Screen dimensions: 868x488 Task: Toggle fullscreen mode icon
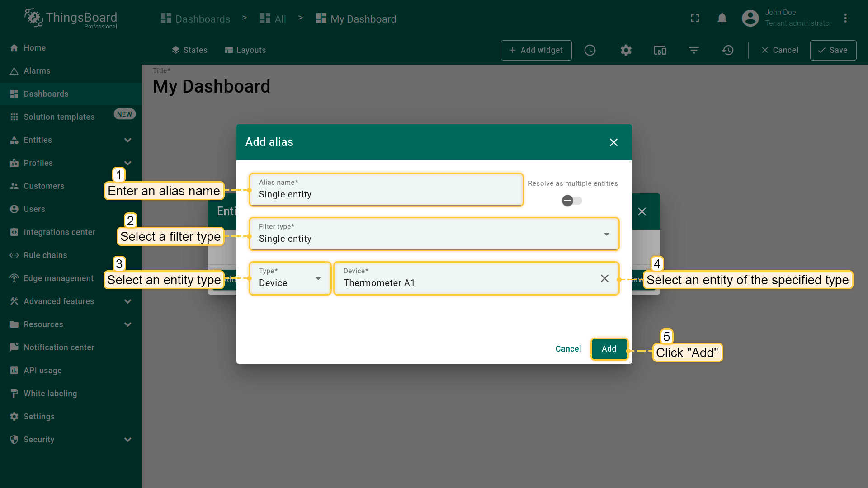click(695, 19)
